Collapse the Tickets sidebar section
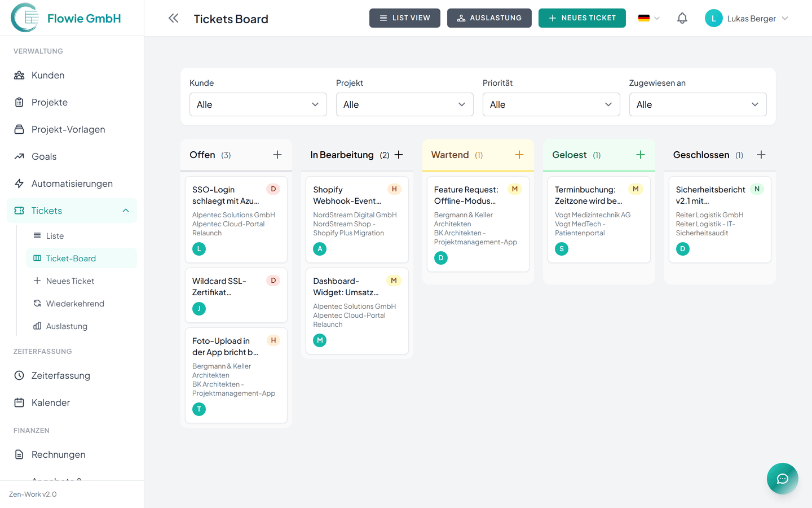The height and width of the screenshot is (508, 812). pyautogui.click(x=126, y=211)
